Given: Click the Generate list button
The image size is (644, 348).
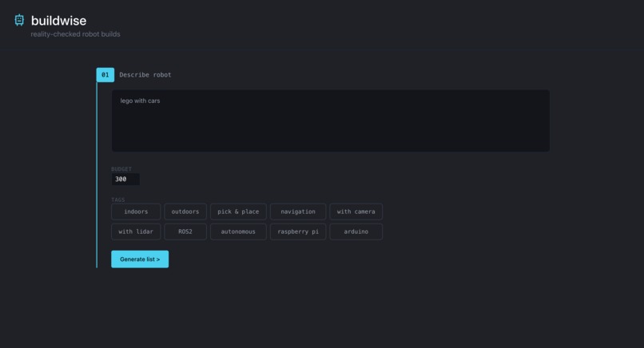Looking at the screenshot, I should tap(140, 259).
